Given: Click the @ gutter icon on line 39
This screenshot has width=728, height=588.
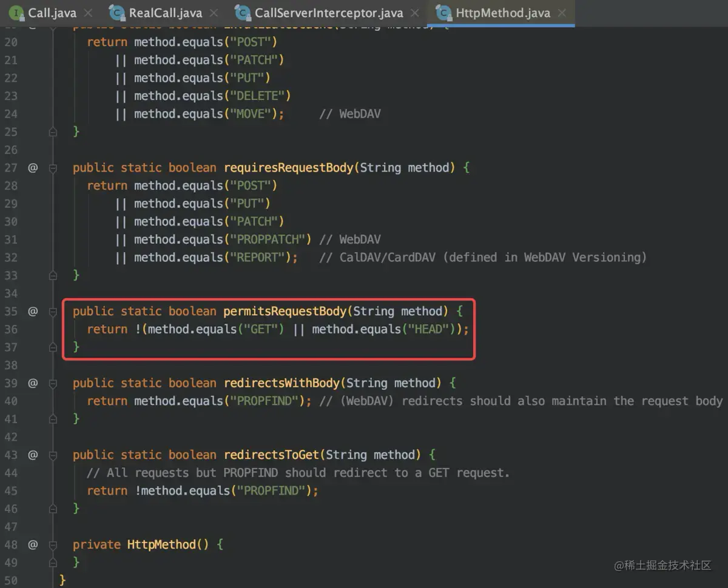Looking at the screenshot, I should click(33, 383).
